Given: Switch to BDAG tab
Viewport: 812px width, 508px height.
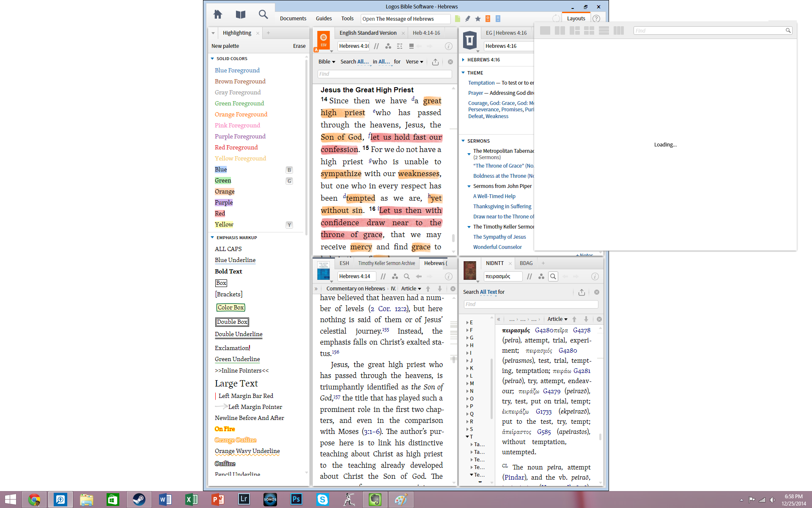Looking at the screenshot, I should tap(526, 263).
